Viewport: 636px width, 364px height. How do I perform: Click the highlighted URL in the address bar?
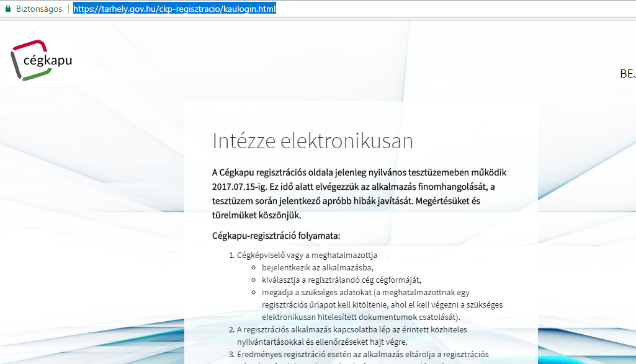pyautogui.click(x=174, y=9)
